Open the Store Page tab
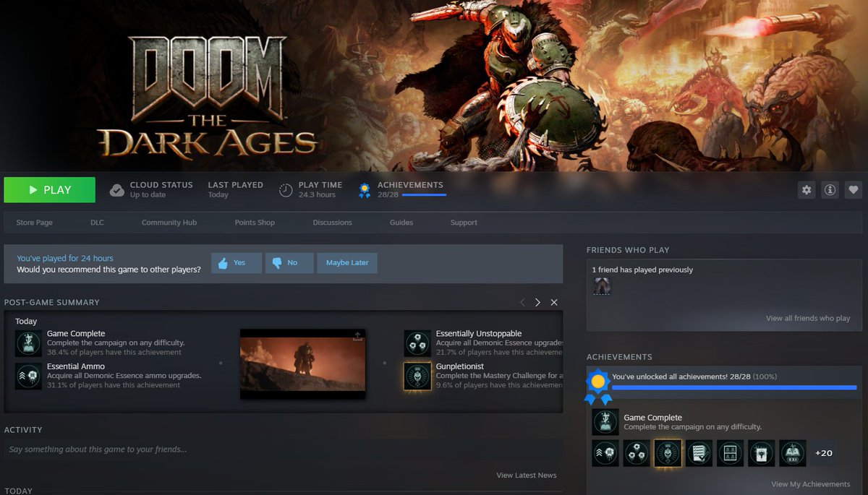The height and width of the screenshot is (495, 868). pyautogui.click(x=35, y=223)
